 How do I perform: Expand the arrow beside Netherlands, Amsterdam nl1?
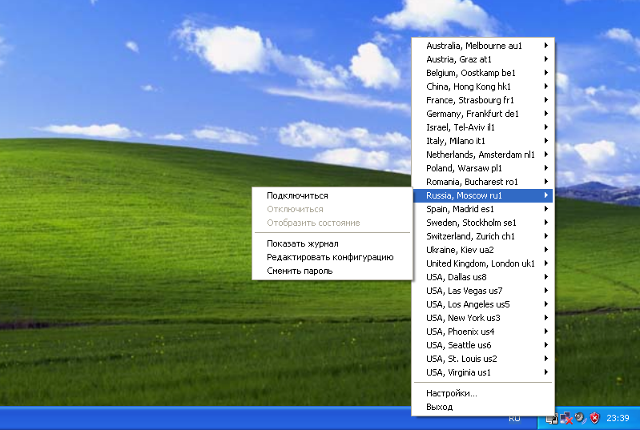[x=546, y=155]
